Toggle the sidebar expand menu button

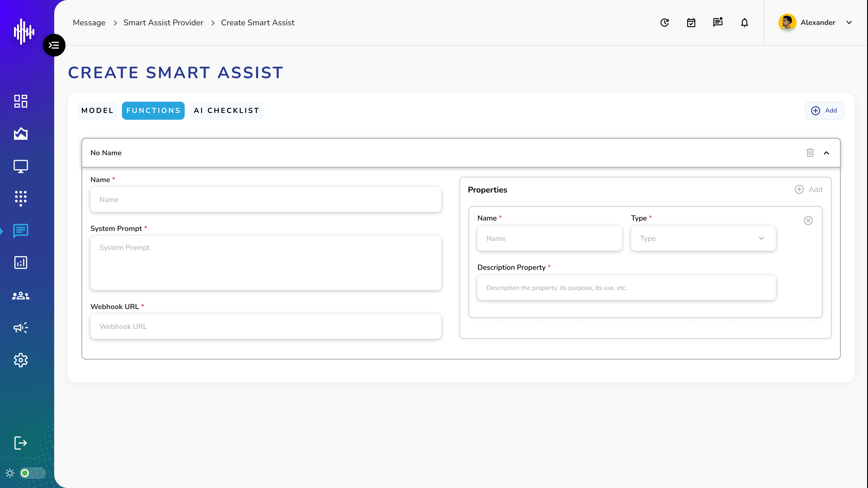click(x=54, y=45)
